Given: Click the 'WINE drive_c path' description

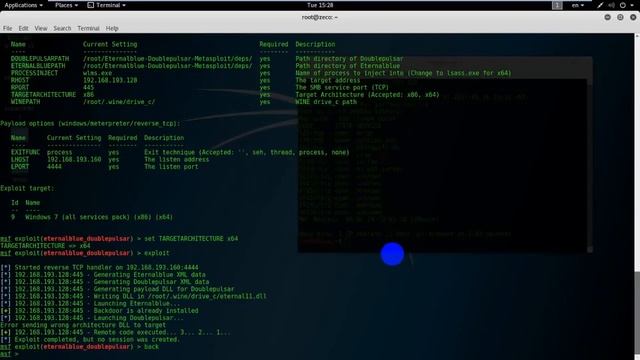Looking at the screenshot, I should 326,102.
